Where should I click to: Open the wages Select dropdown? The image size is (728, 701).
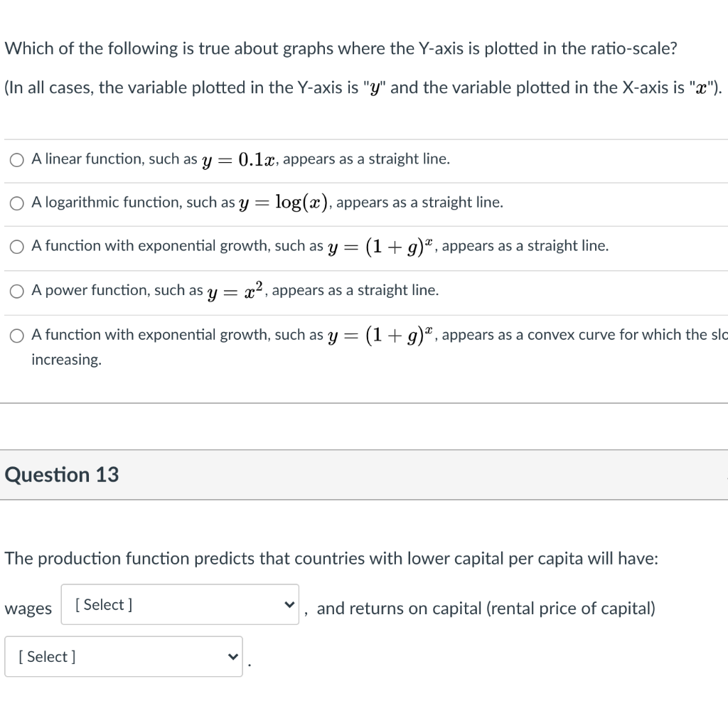[x=179, y=605]
